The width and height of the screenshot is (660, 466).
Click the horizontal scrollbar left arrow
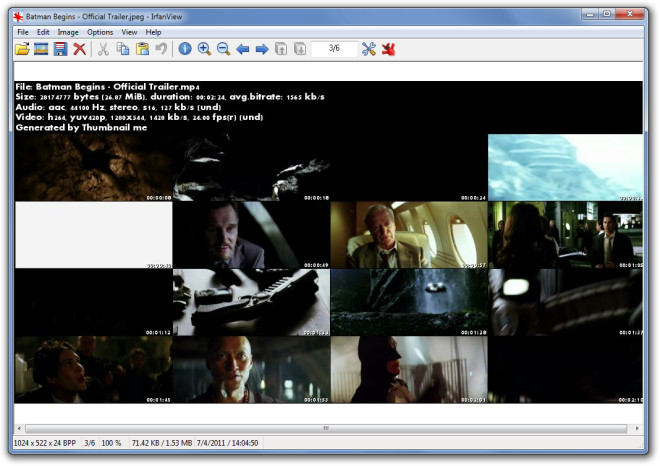tap(19, 428)
